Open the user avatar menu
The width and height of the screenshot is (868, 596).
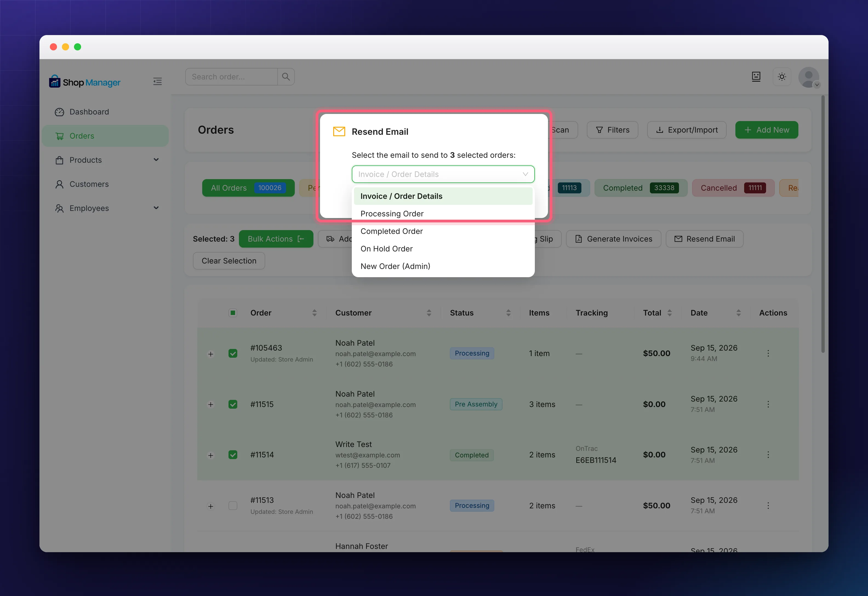click(809, 77)
